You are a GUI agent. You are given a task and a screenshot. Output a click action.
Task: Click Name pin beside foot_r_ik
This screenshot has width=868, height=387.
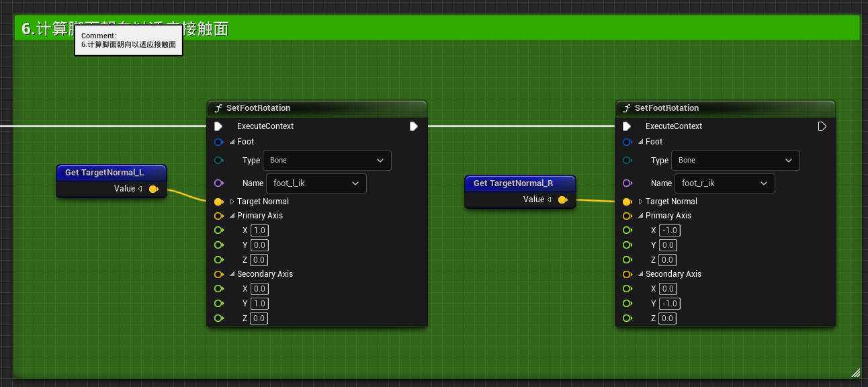click(x=627, y=183)
